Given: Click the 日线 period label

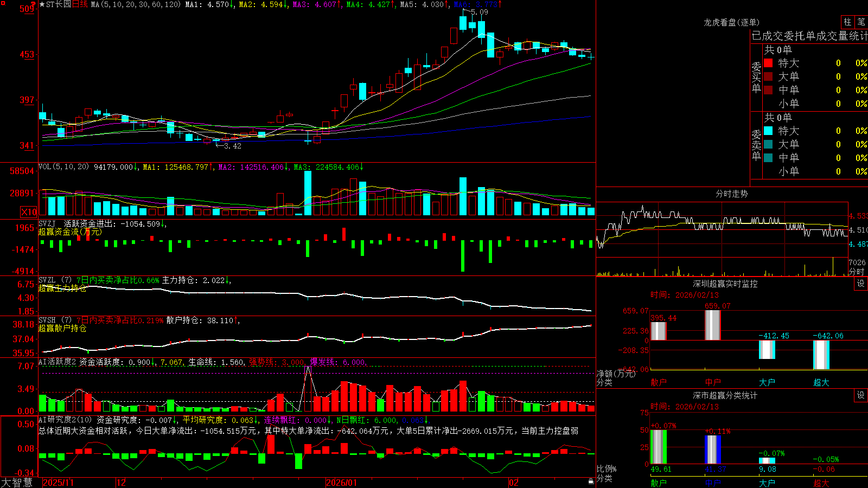Looking at the screenshot, I should pos(80,4).
